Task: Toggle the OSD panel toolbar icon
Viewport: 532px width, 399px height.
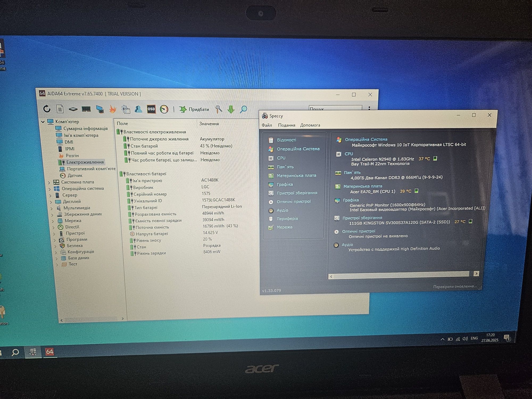Action: (x=151, y=109)
